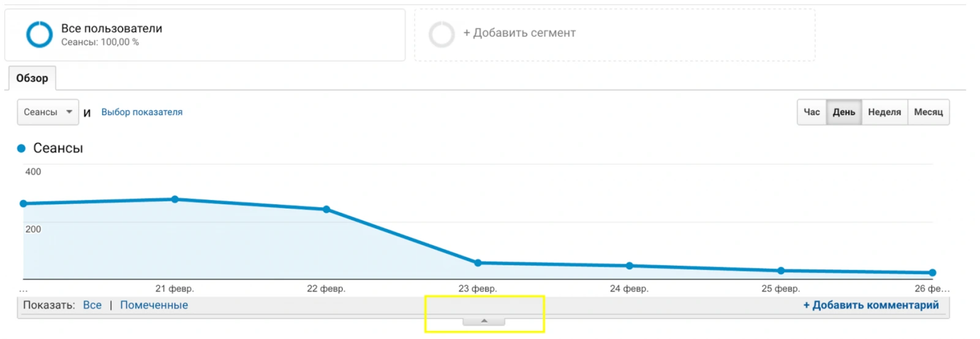Click the 21 февр. data point
Image resolution: width=980 pixels, height=339 pixels.
[x=175, y=199]
